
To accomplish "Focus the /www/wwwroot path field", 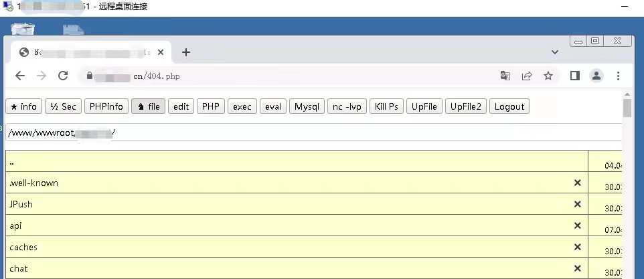I will point(314,132).
